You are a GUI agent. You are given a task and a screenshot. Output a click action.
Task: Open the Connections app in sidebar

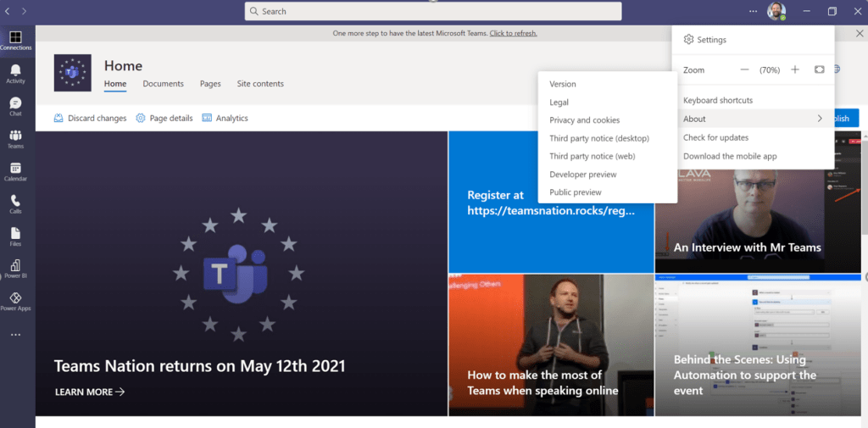[x=15, y=39]
